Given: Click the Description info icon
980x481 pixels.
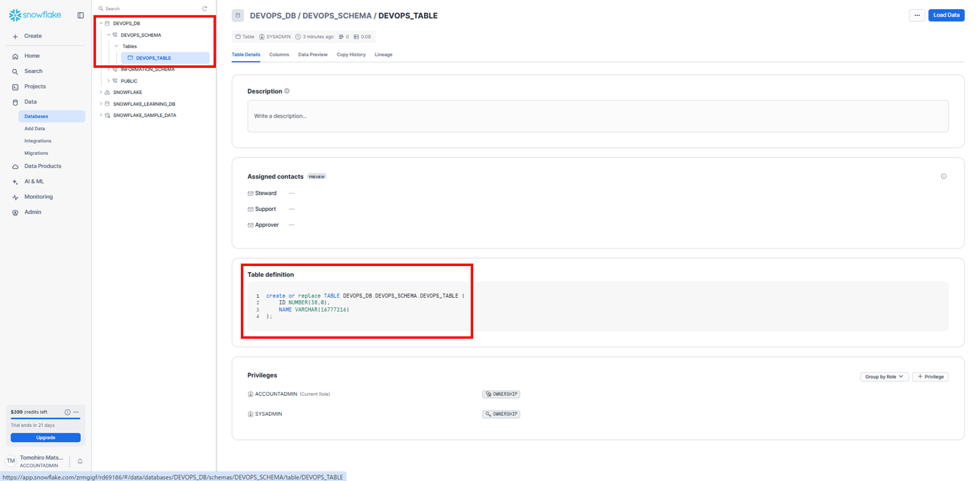Looking at the screenshot, I should click(287, 91).
